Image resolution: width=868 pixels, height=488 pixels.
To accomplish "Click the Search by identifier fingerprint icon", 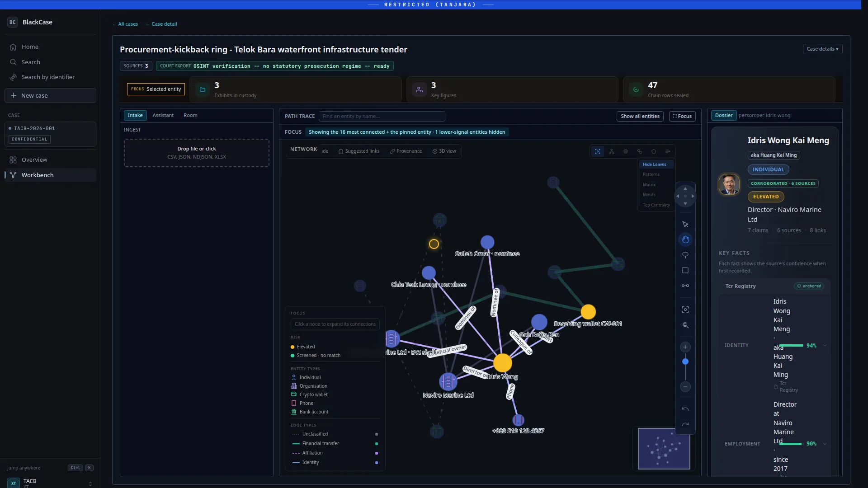I will (x=13, y=77).
